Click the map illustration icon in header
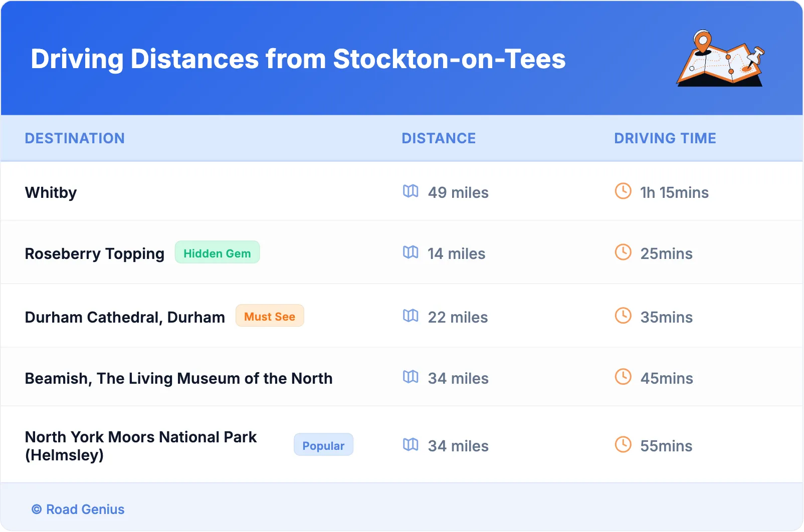This screenshot has width=804, height=532. [721, 58]
